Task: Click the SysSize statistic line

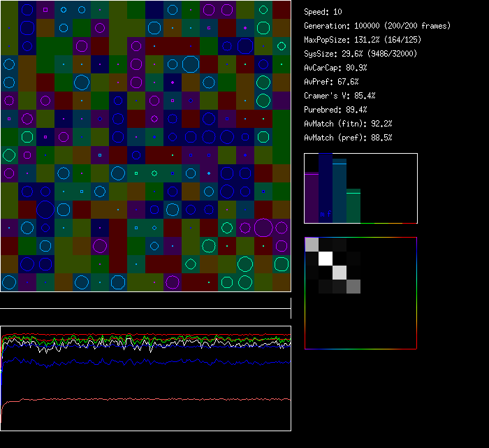Action: pos(361,54)
